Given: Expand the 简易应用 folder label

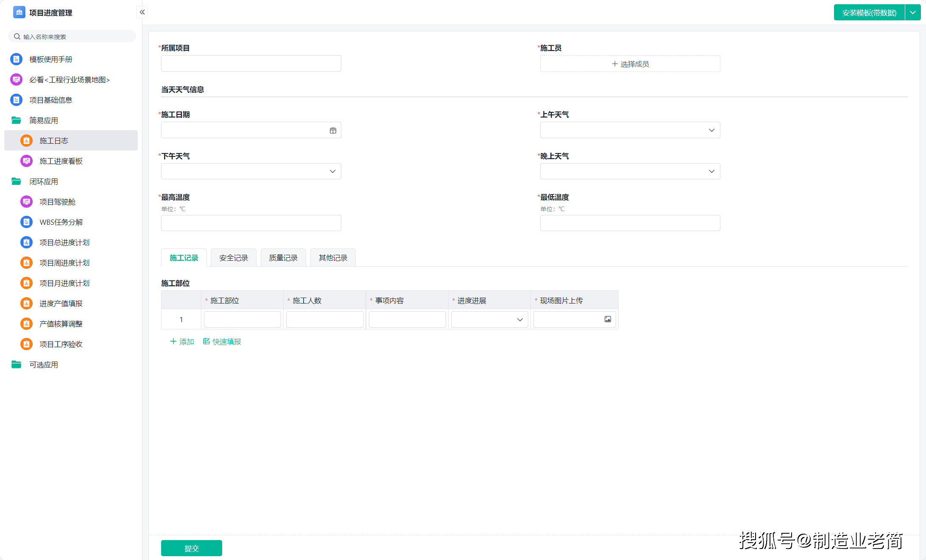Looking at the screenshot, I should tap(44, 120).
